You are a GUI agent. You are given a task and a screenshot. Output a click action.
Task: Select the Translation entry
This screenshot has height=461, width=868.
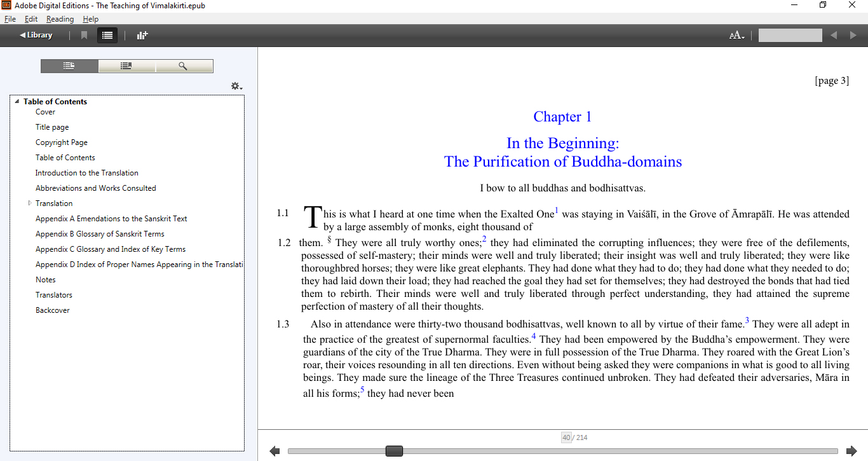(x=54, y=203)
